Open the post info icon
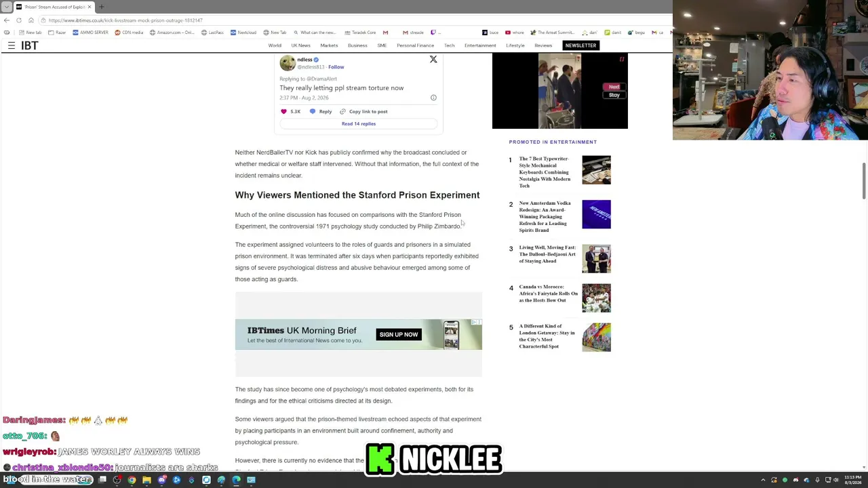The height and width of the screenshot is (488, 868). 433,98
